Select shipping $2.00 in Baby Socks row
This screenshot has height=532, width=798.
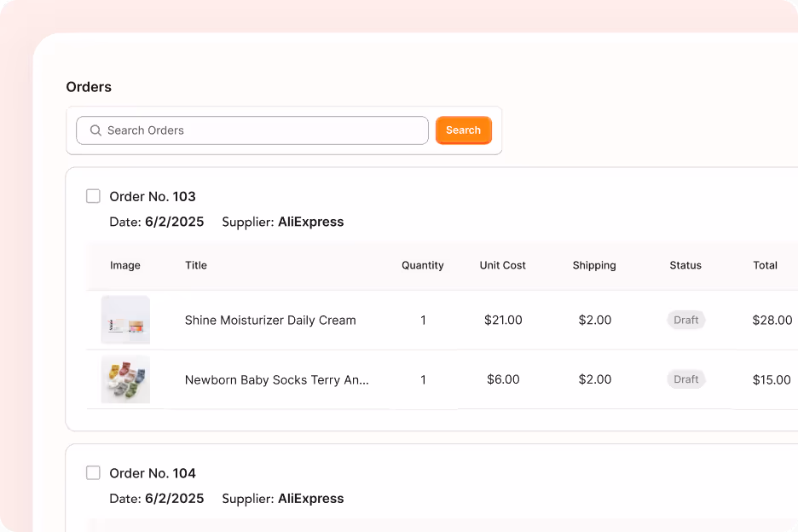595,379
